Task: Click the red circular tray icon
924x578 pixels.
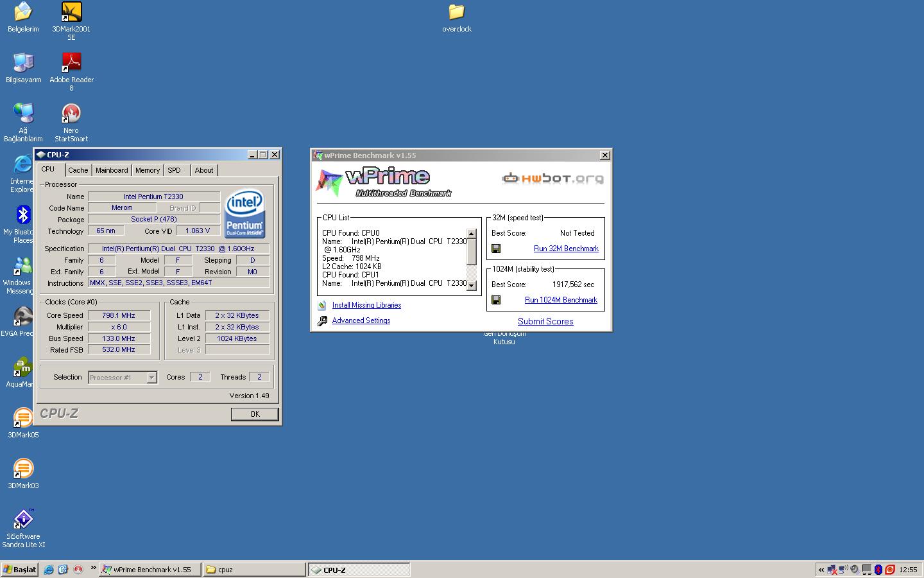Action: (890, 570)
